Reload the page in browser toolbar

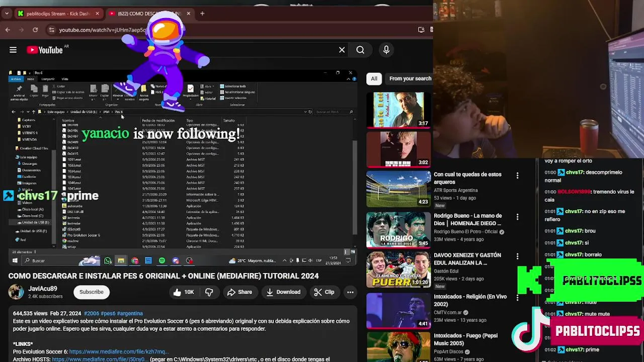pos(35,30)
